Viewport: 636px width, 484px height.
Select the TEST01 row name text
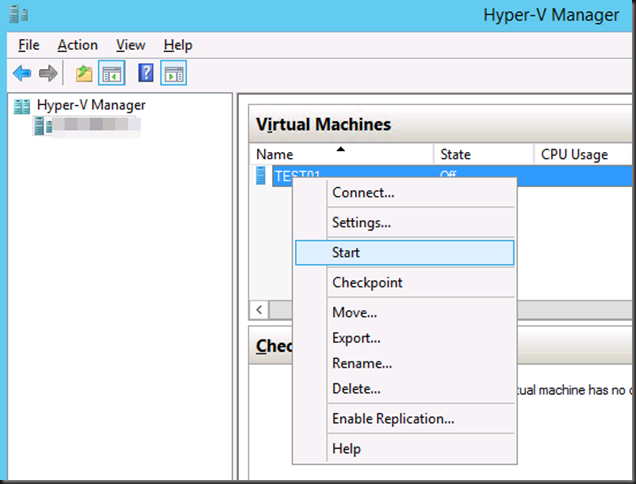(297, 175)
